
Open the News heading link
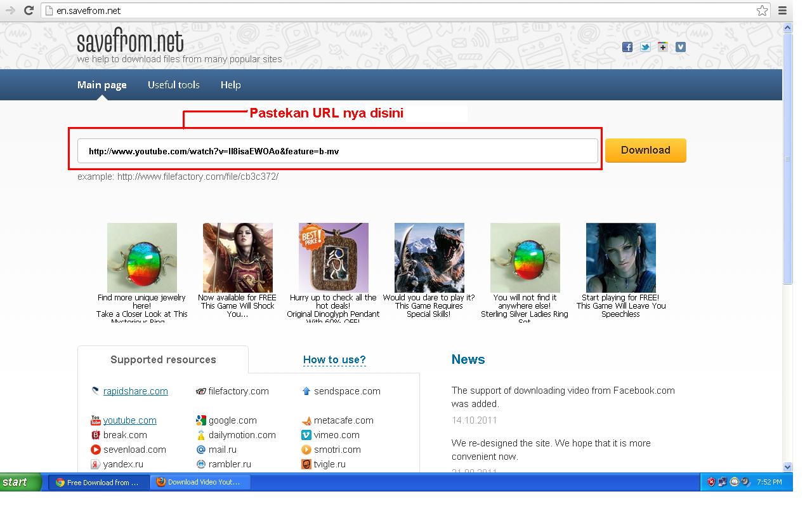(468, 359)
